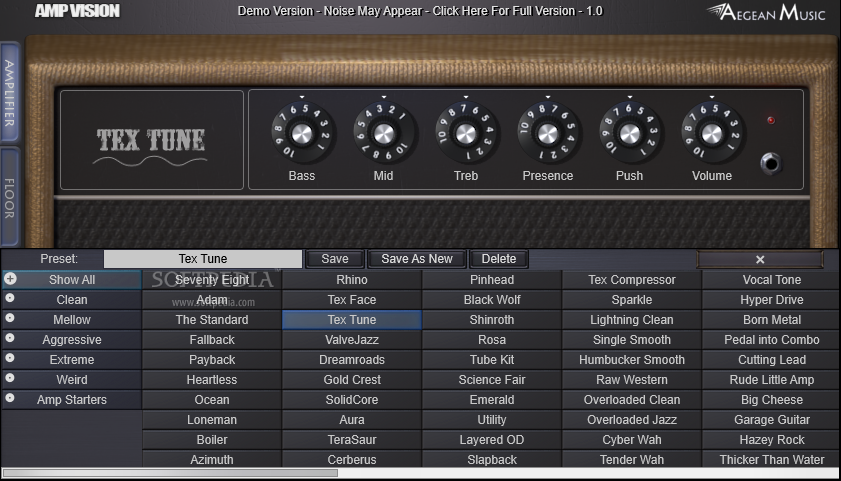Choose the Hyper Drive preset
This screenshot has width=841, height=481.
[x=771, y=300]
